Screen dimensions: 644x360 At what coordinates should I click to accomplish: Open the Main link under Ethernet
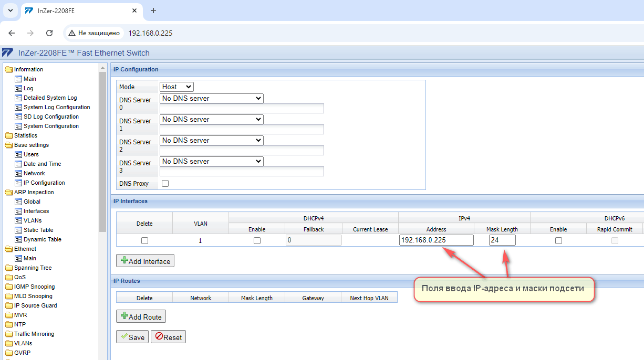pos(30,258)
